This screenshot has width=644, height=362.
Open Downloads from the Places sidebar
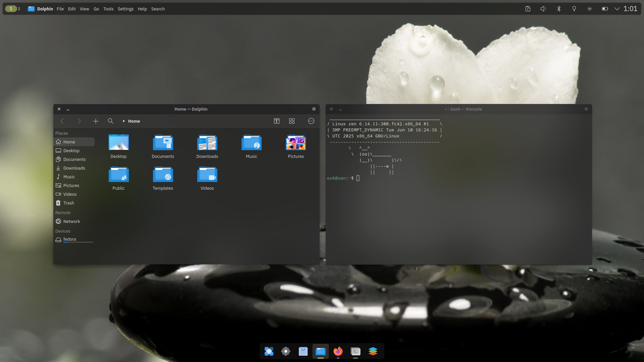(x=74, y=168)
